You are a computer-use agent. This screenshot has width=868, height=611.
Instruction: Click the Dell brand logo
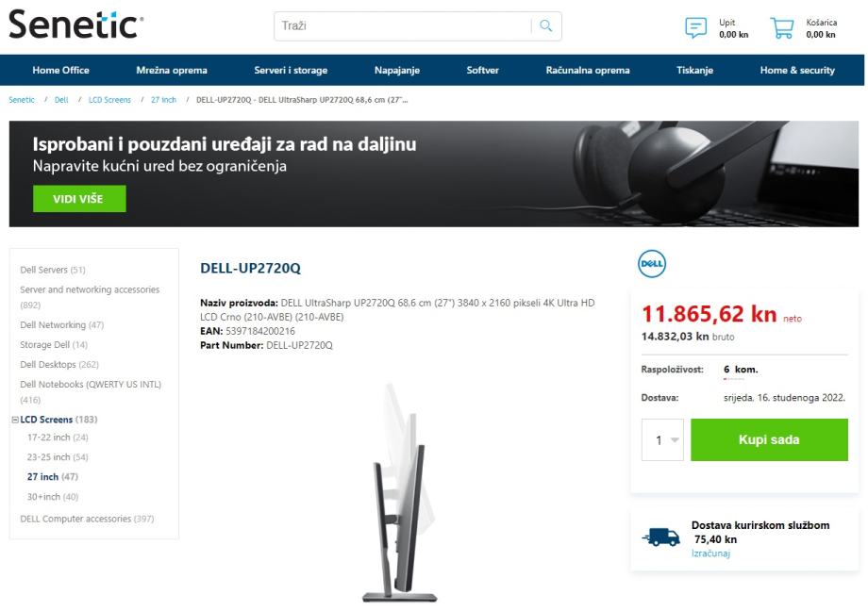pos(652,264)
